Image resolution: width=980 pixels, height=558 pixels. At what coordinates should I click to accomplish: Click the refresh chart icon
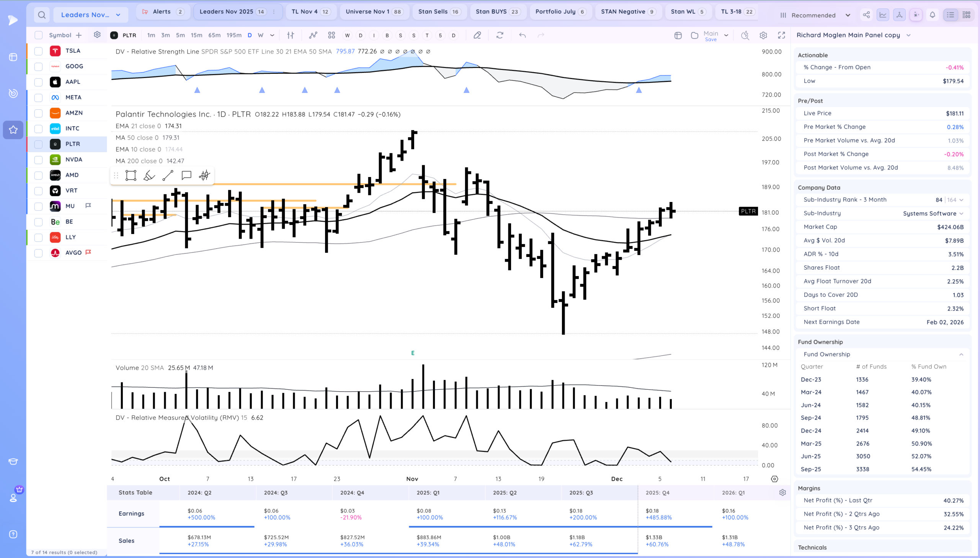[x=500, y=35]
